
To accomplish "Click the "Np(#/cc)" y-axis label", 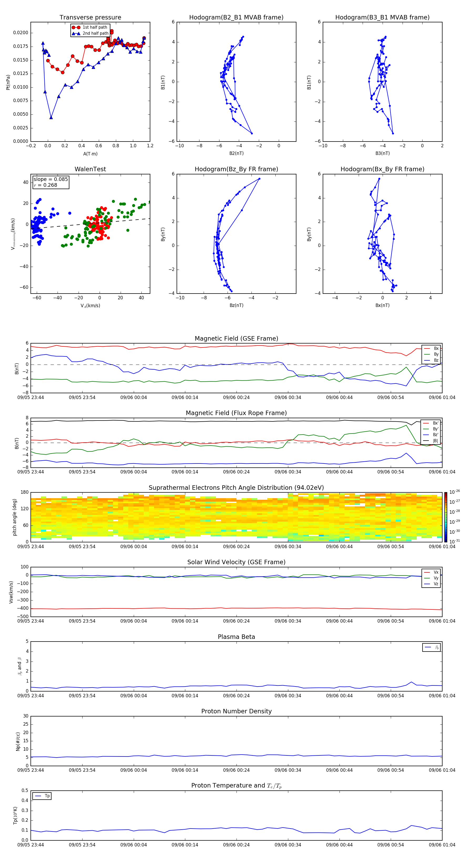I will click(18, 741).
